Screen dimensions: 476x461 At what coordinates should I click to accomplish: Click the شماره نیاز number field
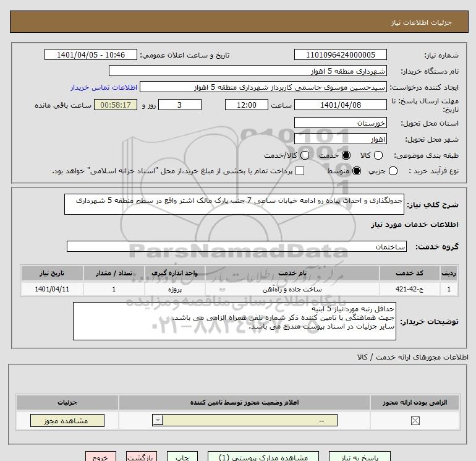click(x=340, y=54)
